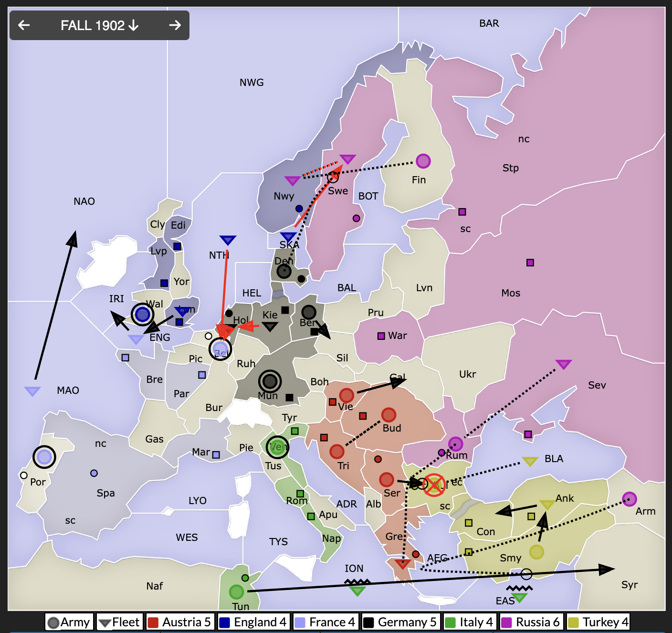The image size is (672, 633).
Task: Select the Italian army in Venice
Action: pyautogui.click(x=277, y=447)
